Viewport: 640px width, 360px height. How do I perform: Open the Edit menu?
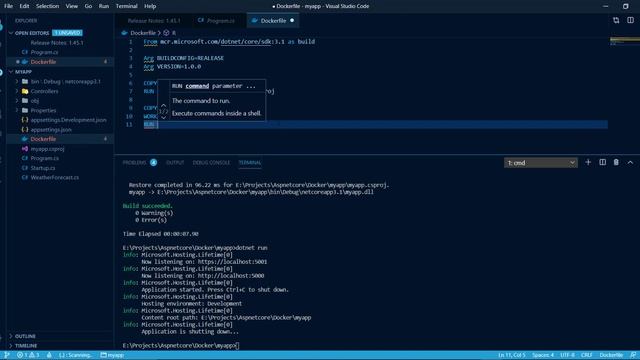click(24, 6)
